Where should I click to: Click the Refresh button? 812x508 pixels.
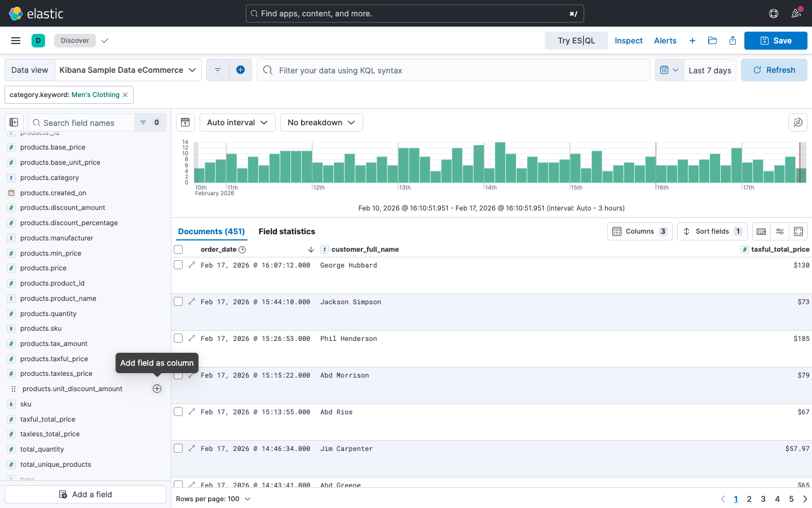[774, 70]
